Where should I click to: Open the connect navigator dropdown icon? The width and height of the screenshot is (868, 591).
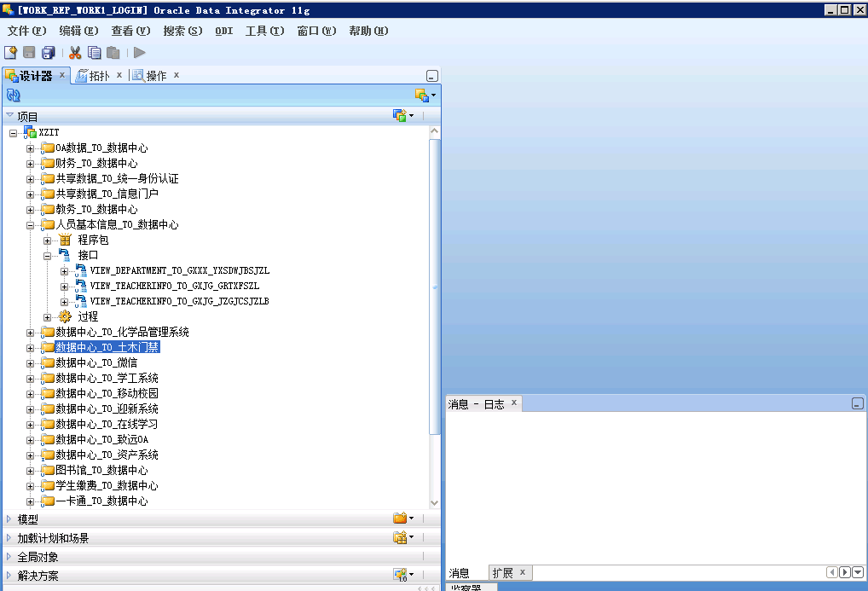(x=425, y=96)
